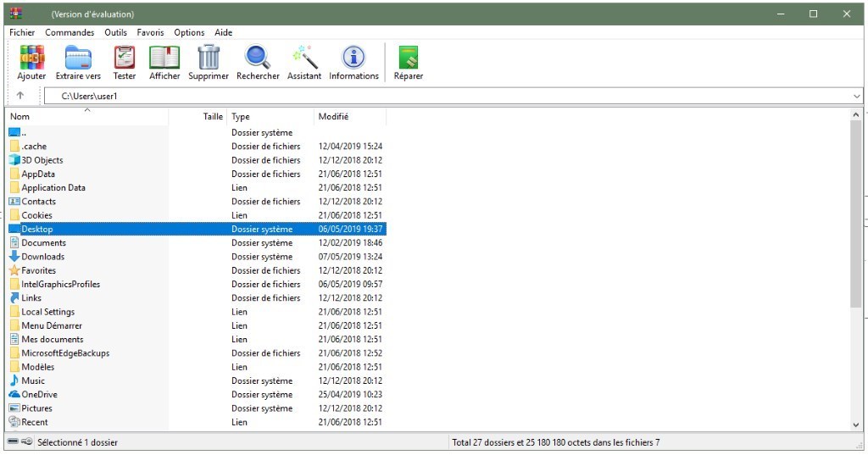The image size is (868, 455).
Task: Open the Afficher book icon
Action: click(164, 58)
